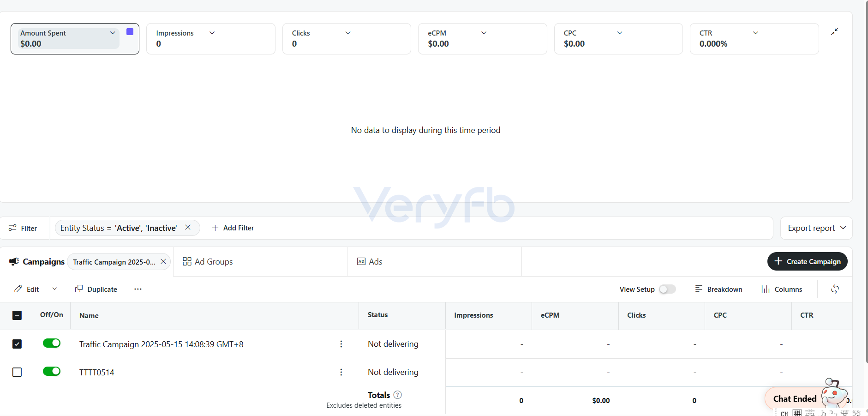The height and width of the screenshot is (416, 868).
Task: Click the Campaigns megaphone icon
Action: click(x=14, y=262)
